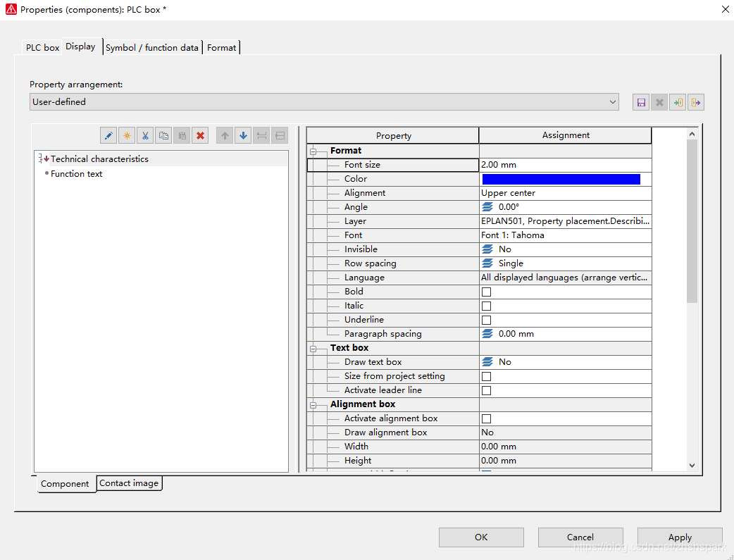The image size is (734, 560).
Task: Click the Import arrangement icon
Action: tap(678, 103)
